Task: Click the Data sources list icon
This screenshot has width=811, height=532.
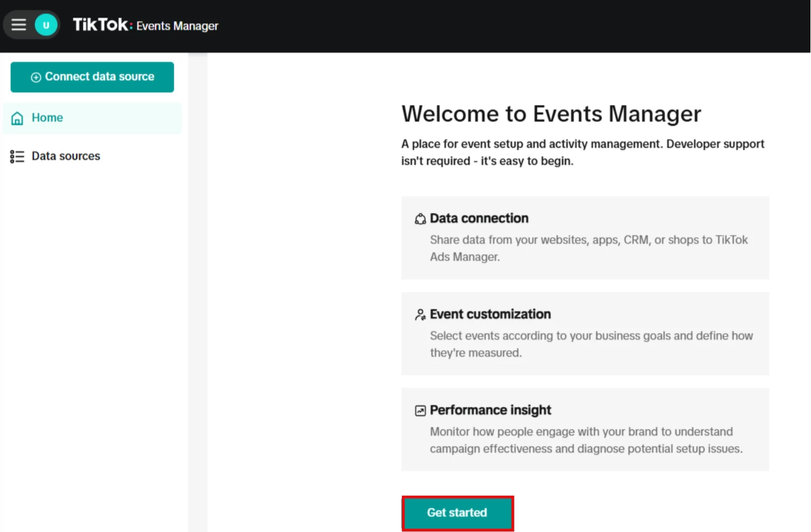Action: (17, 156)
